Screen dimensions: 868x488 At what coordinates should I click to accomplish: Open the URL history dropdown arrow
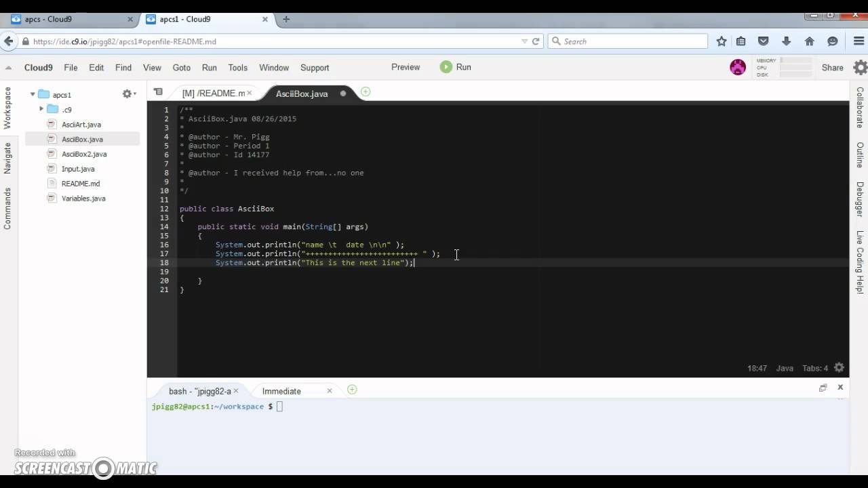pyautogui.click(x=524, y=41)
